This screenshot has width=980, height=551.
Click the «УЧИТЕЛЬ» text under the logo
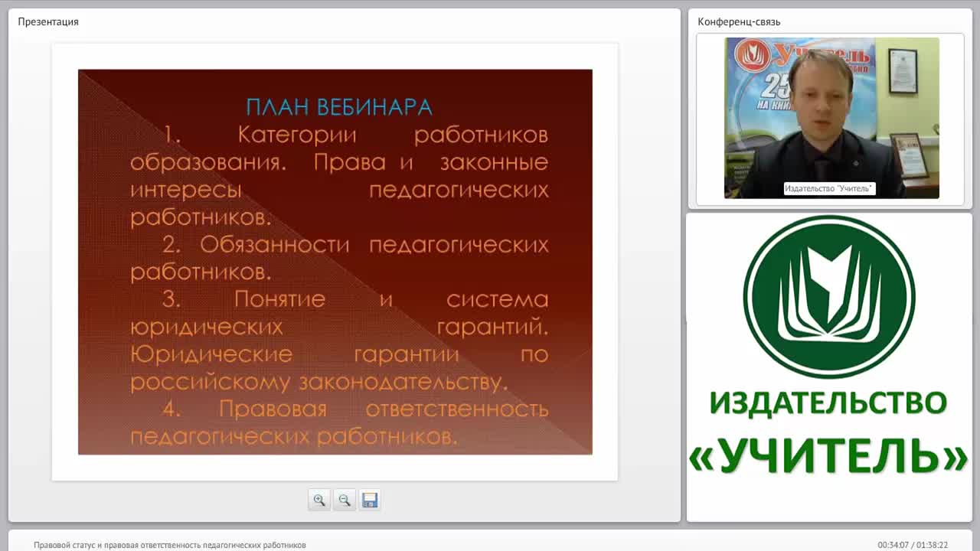point(829,456)
